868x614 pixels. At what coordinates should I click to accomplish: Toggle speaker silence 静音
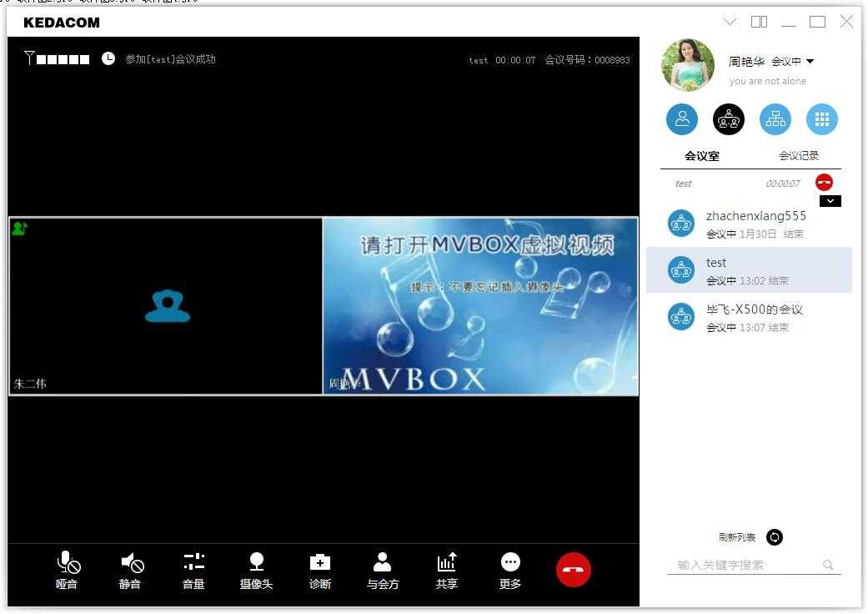coord(131,571)
